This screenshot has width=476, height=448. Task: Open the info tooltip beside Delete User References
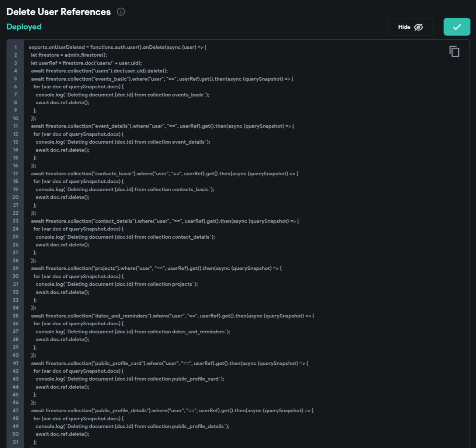(121, 12)
